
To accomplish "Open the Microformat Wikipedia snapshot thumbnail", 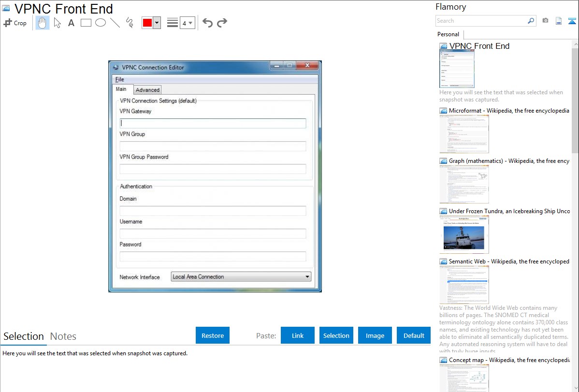I will [464, 134].
